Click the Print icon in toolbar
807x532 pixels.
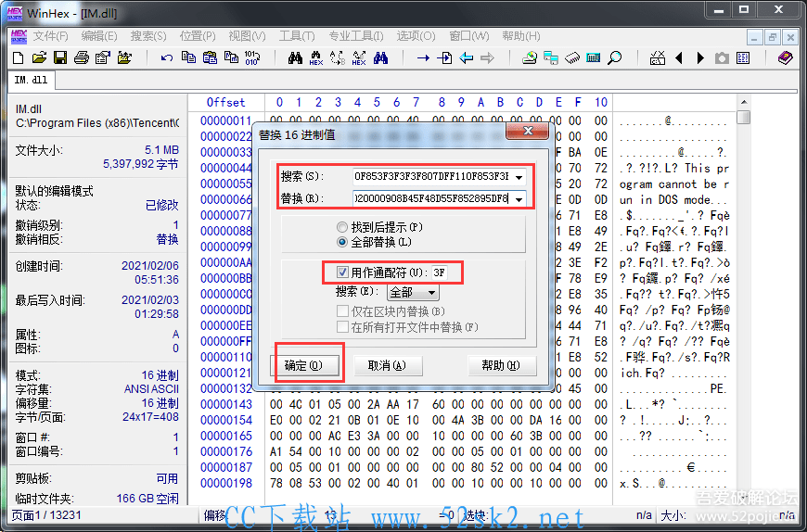click(x=82, y=57)
